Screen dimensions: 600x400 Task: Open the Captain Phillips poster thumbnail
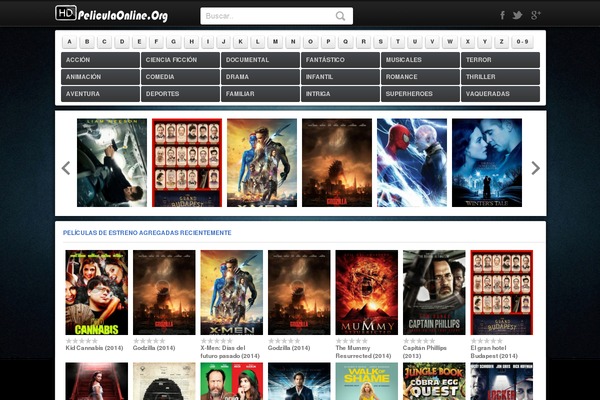click(x=434, y=292)
